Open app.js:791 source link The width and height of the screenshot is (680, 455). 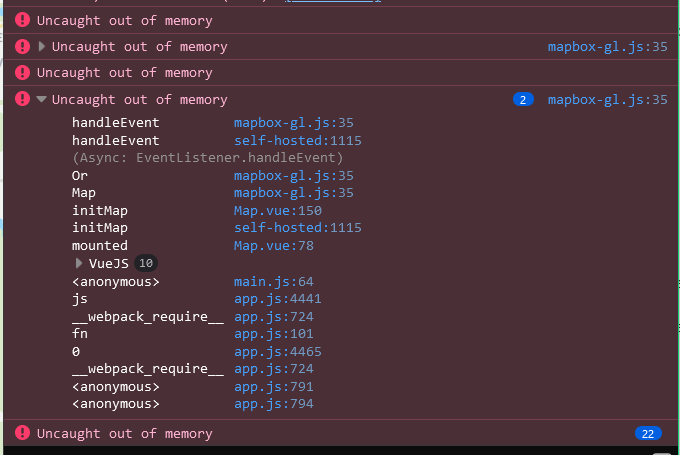(274, 387)
